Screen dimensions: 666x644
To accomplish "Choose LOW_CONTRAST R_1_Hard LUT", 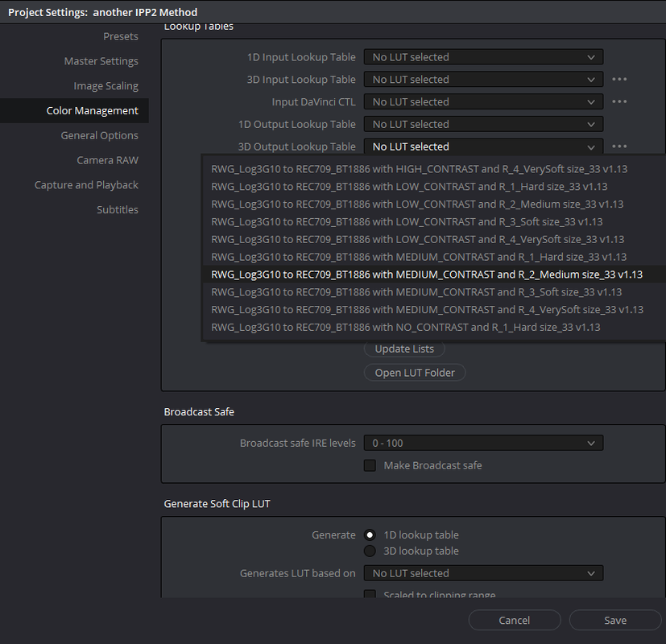I will (x=434, y=187).
